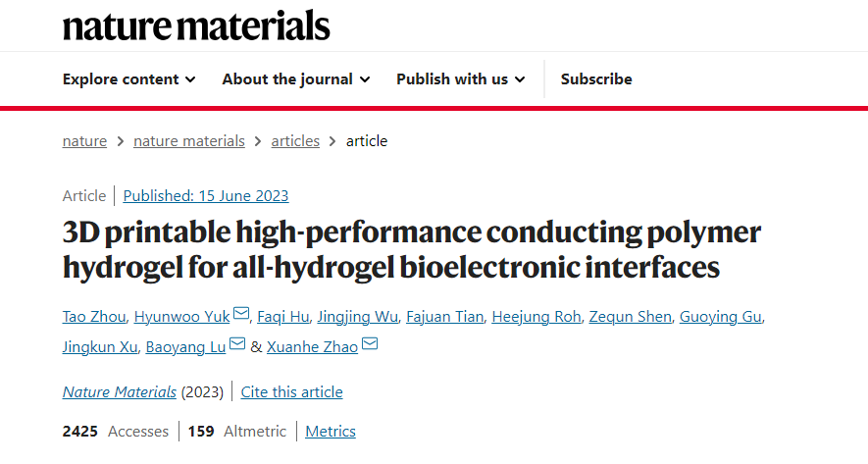Click the nature materials logo
The width and height of the screenshot is (868, 464).
[196, 26]
